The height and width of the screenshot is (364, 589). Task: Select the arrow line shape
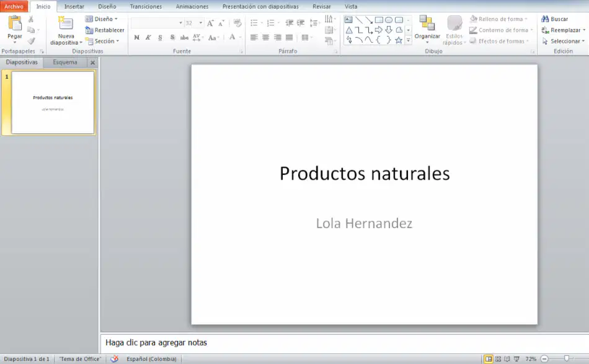pyautogui.click(x=369, y=20)
